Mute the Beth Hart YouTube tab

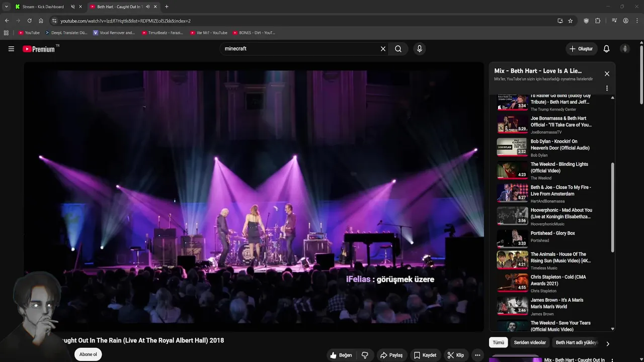(x=147, y=7)
